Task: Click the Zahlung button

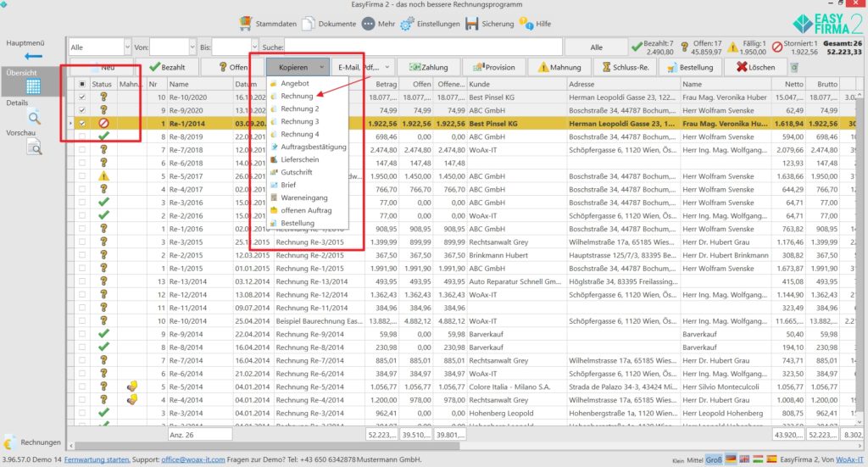Action: click(428, 67)
